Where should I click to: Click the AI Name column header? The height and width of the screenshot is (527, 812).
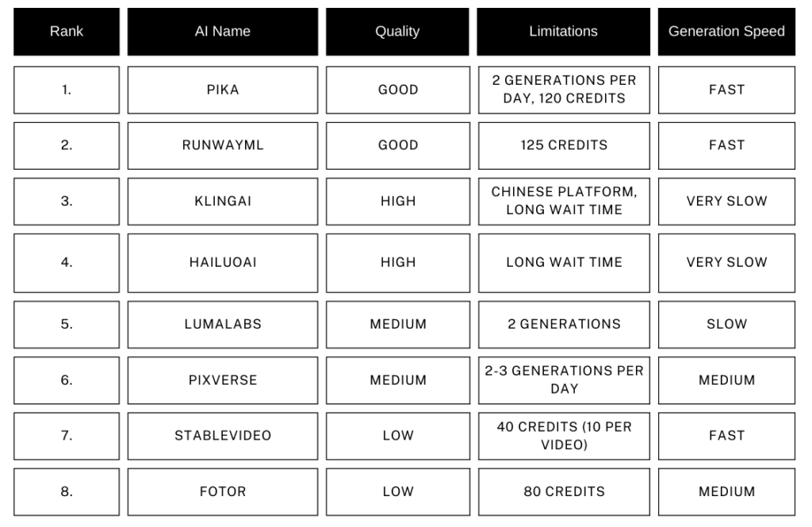(222, 32)
